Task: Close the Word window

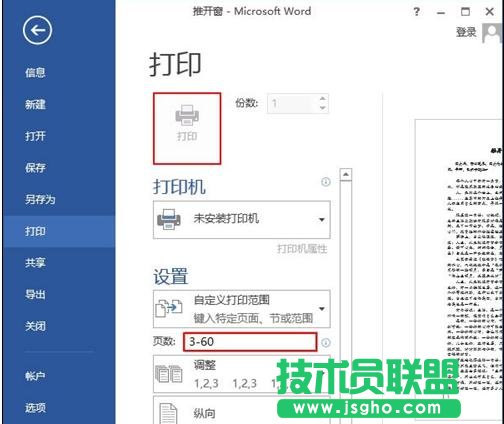Action: (x=489, y=12)
